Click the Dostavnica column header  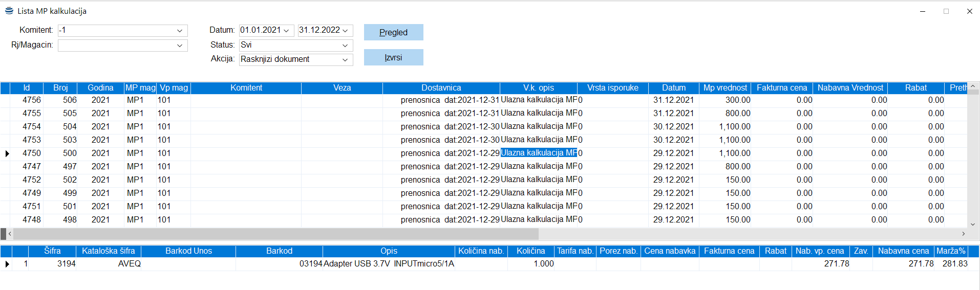[x=441, y=88]
